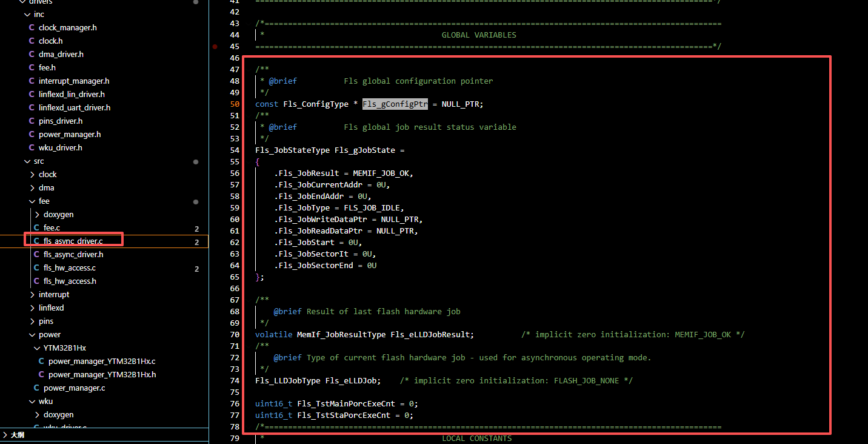The image size is (868, 444).
Task: Click the C icon beside wku_driver.h
Action: (32, 148)
